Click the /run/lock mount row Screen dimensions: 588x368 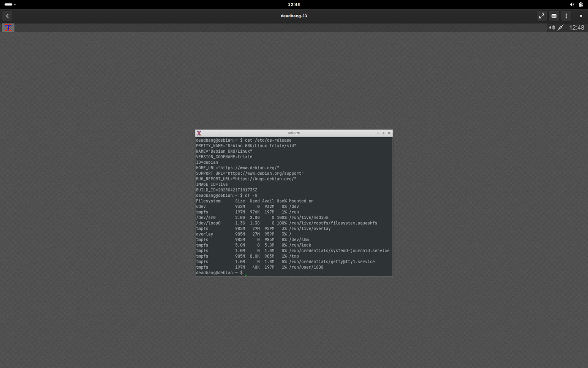(254, 245)
